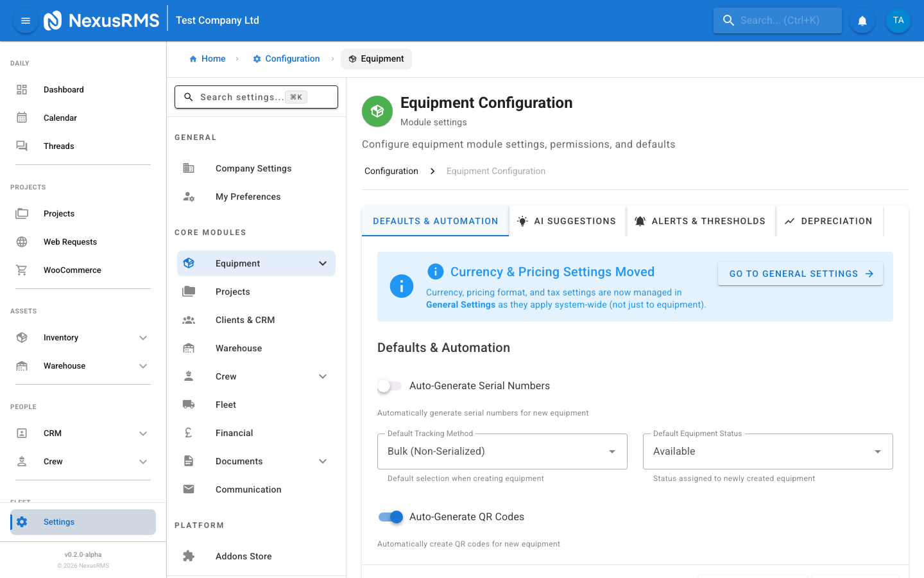The height and width of the screenshot is (578, 924).
Task: Open Default Equipment Status dropdown
Action: 767,451
